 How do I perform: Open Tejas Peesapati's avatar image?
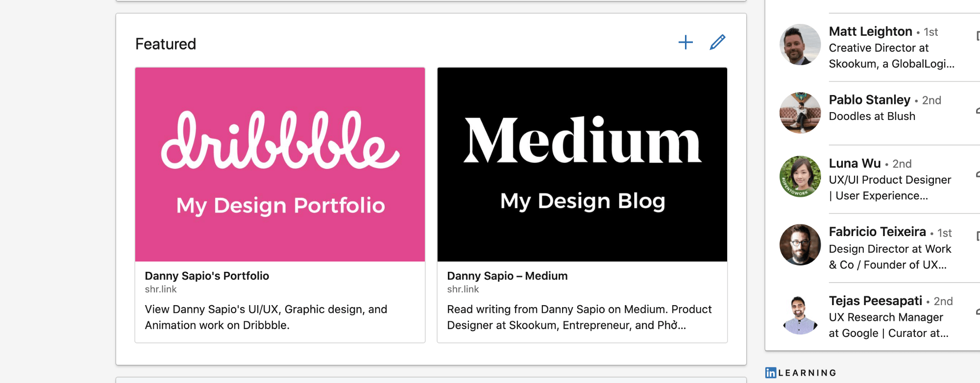[800, 314]
